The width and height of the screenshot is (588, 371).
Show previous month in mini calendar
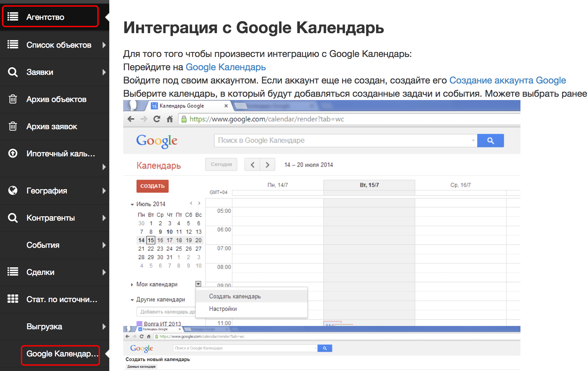coord(191,203)
